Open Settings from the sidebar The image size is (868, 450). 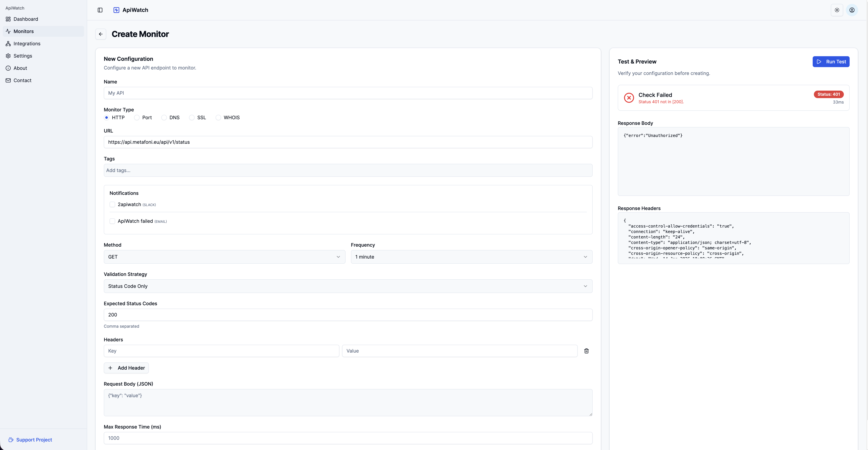pyautogui.click(x=23, y=56)
